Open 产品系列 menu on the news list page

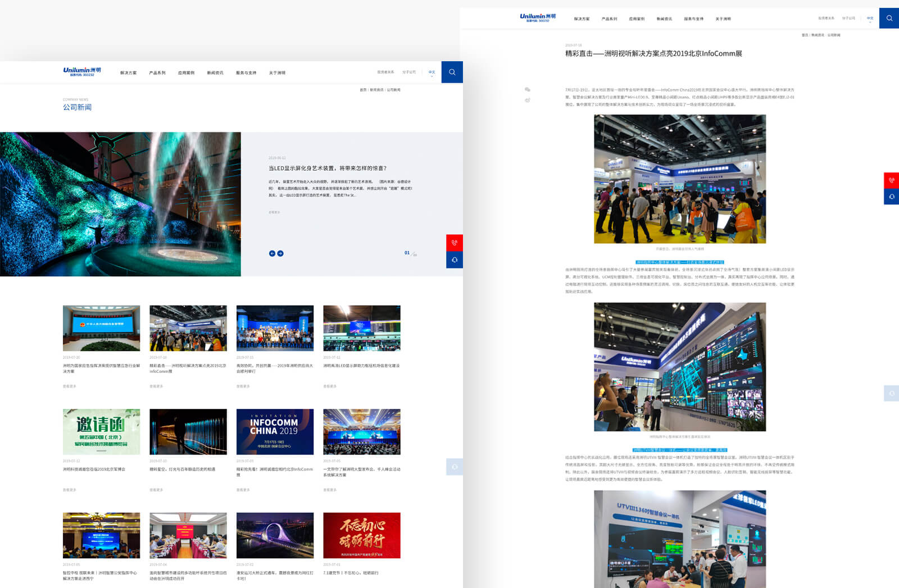(157, 73)
